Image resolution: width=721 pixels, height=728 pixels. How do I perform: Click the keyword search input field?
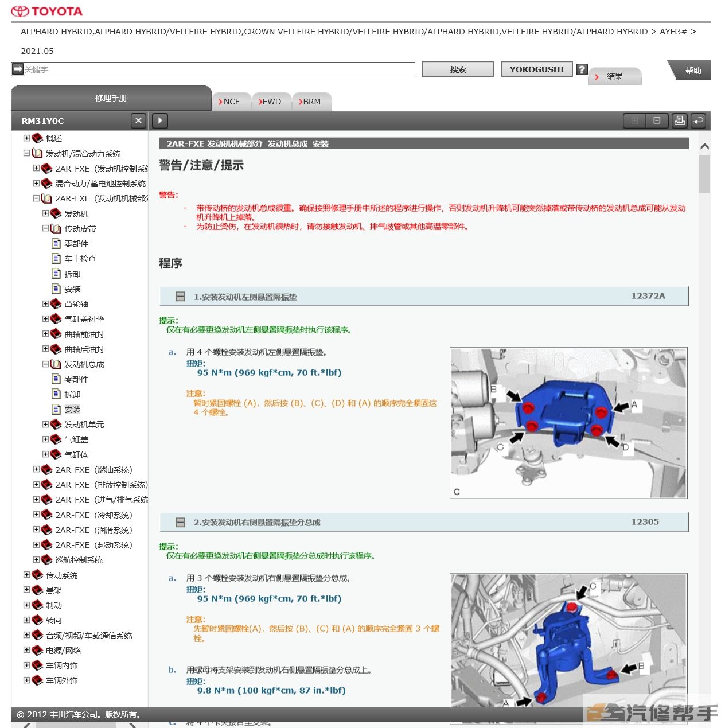(219, 69)
